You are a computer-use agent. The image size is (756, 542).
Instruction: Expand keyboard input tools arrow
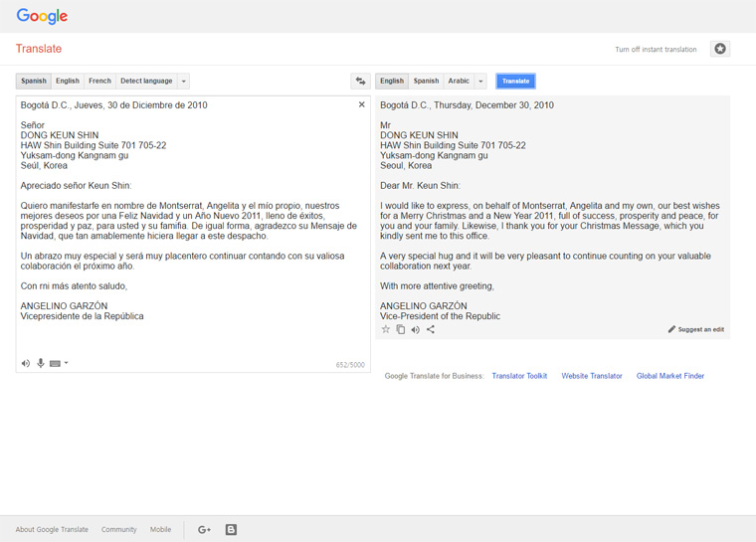[66, 363]
